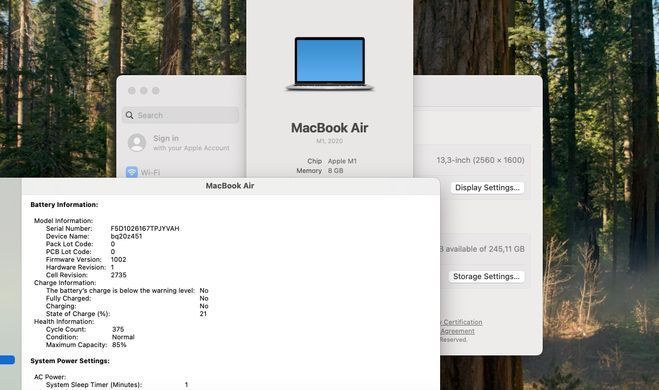Open Display Settings button

(x=487, y=187)
